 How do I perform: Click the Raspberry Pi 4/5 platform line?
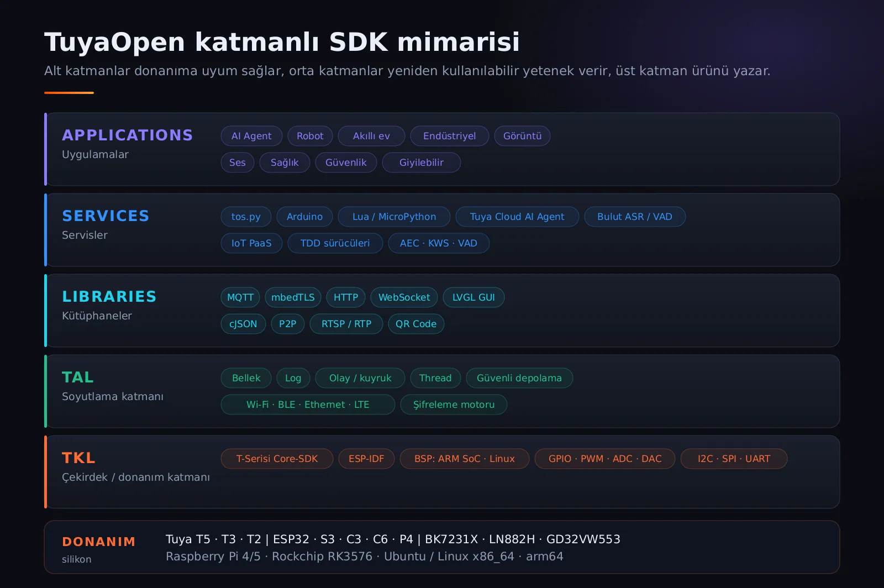(365, 556)
